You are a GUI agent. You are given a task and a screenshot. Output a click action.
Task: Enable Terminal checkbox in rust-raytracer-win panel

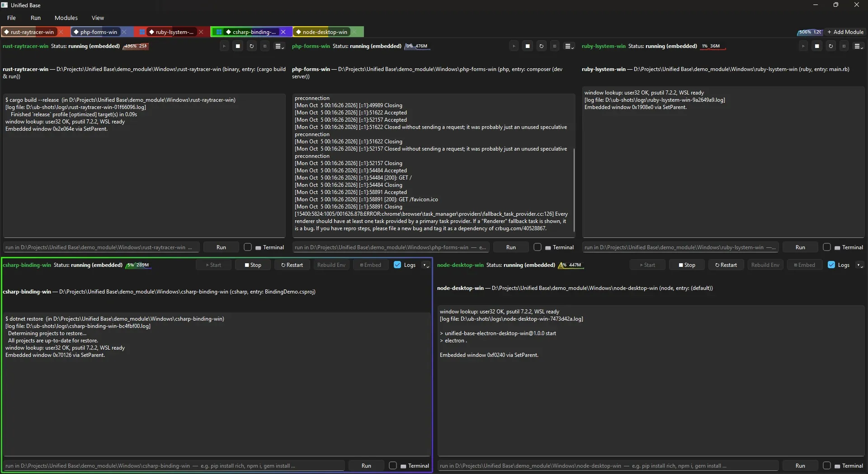248,247
